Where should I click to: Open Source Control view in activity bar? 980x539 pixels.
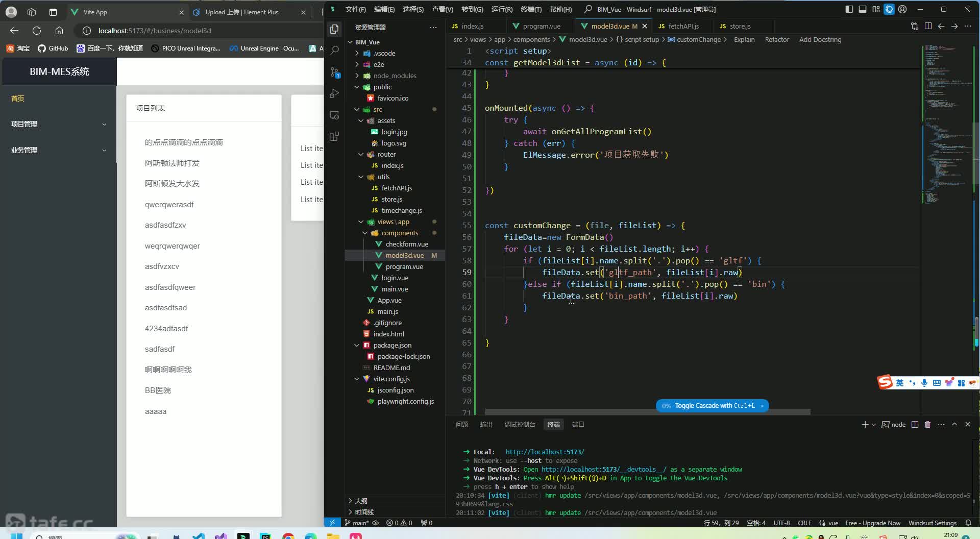(334, 72)
